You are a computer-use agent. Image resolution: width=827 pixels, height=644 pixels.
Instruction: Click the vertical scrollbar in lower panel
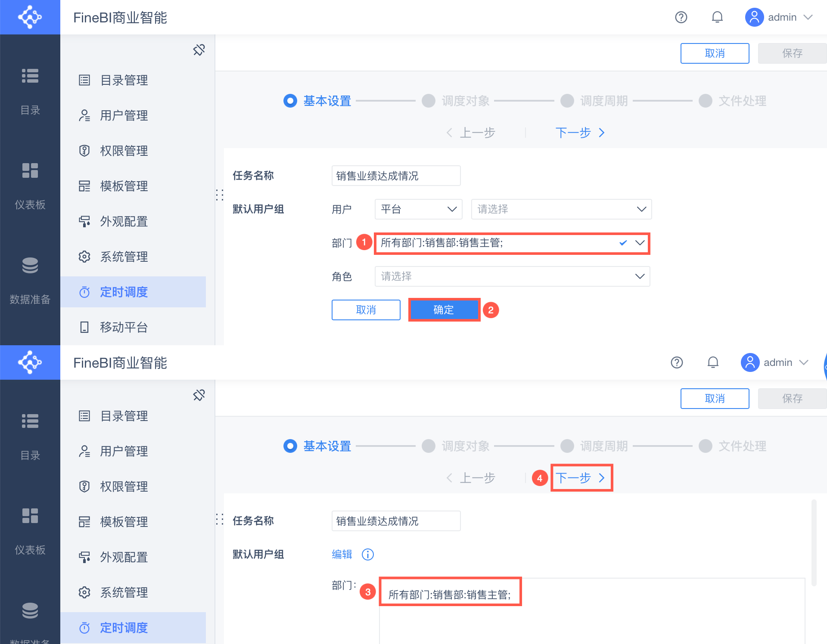pyautogui.click(x=814, y=542)
